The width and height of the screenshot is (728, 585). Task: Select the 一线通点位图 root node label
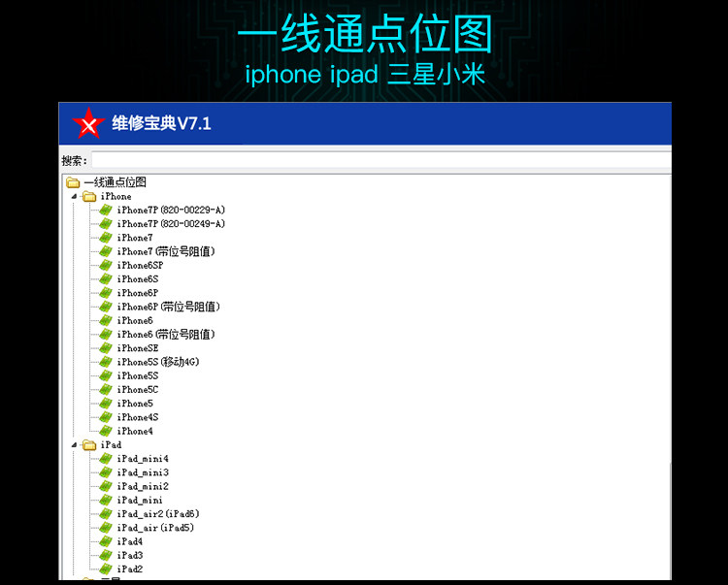point(116,182)
